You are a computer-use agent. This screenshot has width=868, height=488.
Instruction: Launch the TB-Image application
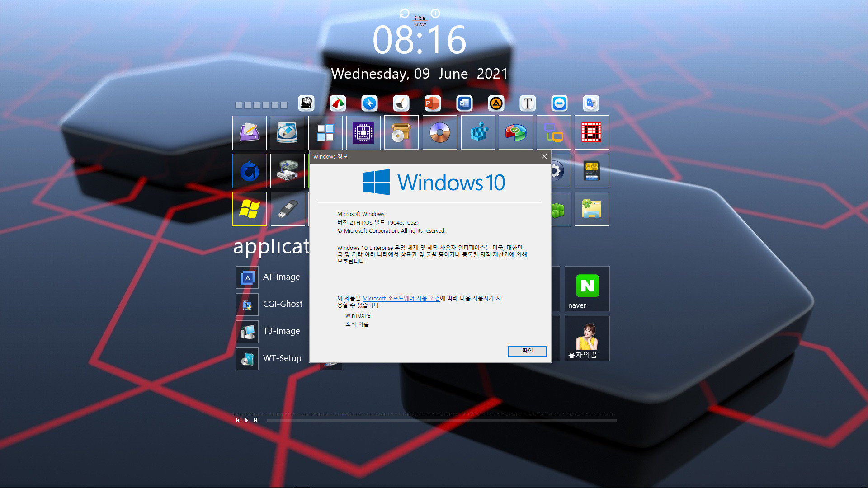click(x=269, y=332)
